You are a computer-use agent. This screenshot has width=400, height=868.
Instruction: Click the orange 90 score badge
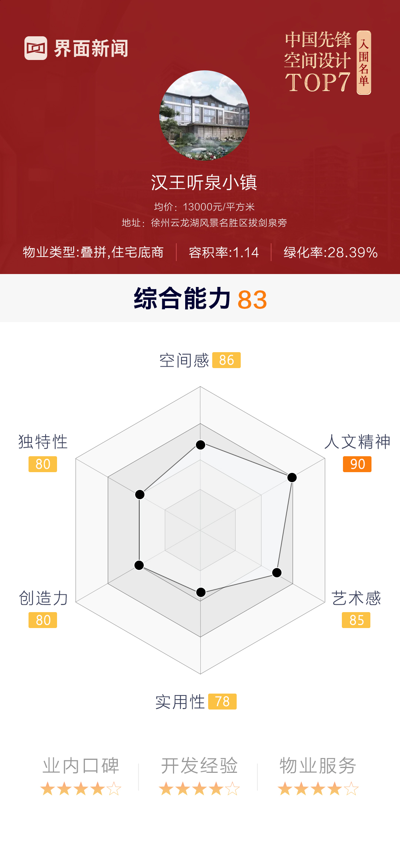tap(357, 464)
